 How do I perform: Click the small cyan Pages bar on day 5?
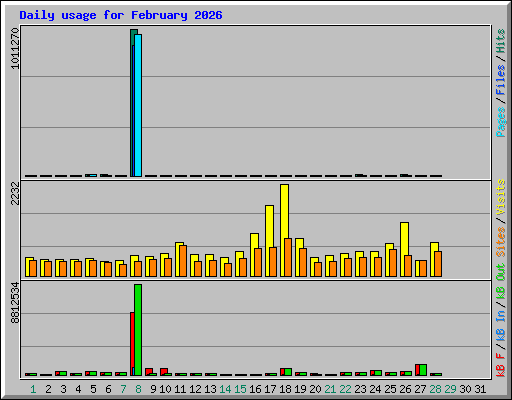(93, 175)
